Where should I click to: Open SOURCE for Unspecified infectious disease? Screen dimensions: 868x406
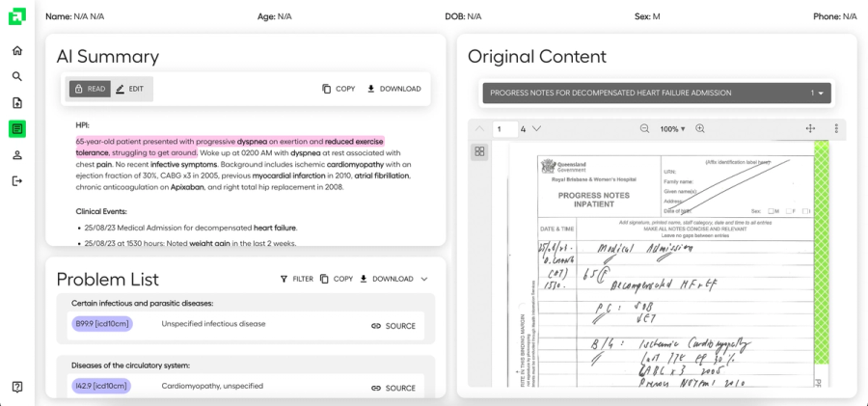pyautogui.click(x=393, y=326)
